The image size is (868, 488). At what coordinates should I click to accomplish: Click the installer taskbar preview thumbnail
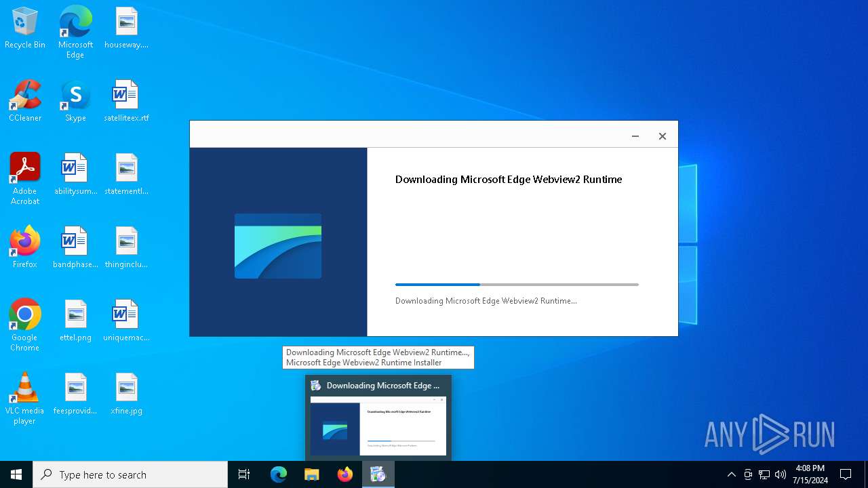[378, 426]
